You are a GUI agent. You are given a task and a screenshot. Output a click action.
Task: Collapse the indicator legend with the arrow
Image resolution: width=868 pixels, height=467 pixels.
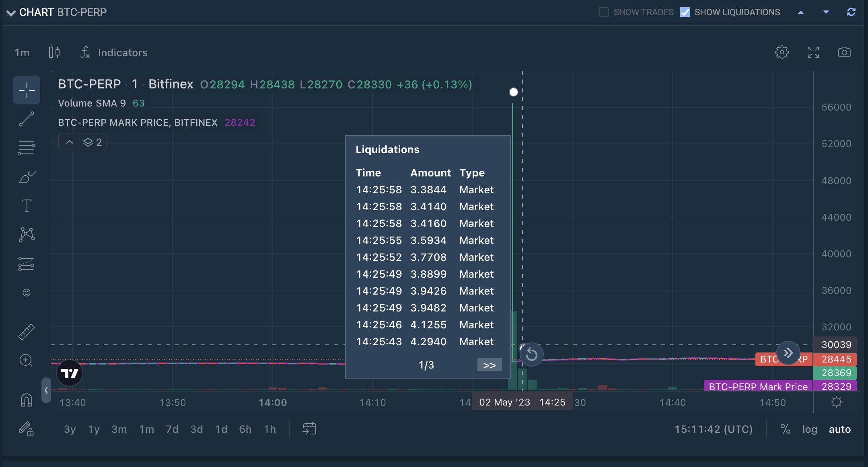coord(70,142)
